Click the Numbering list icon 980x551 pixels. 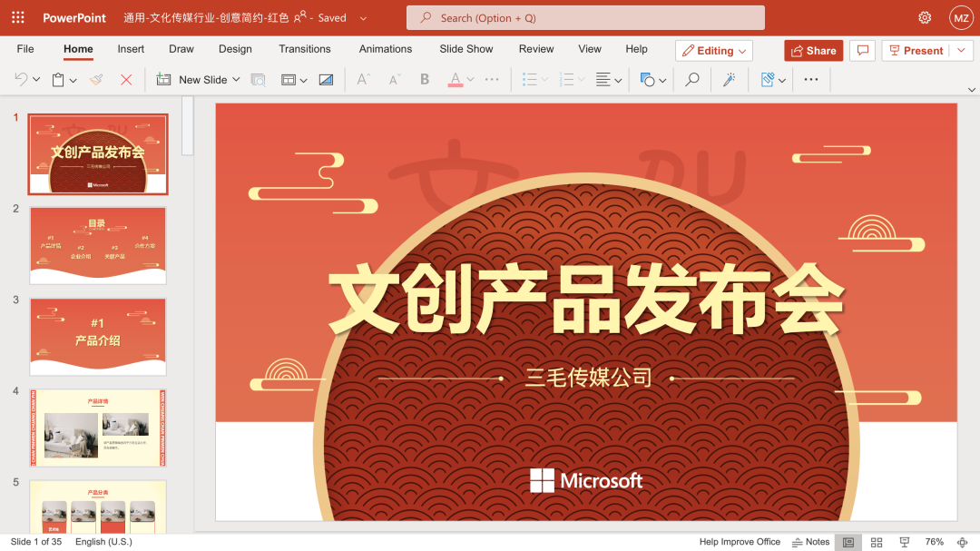(566, 80)
